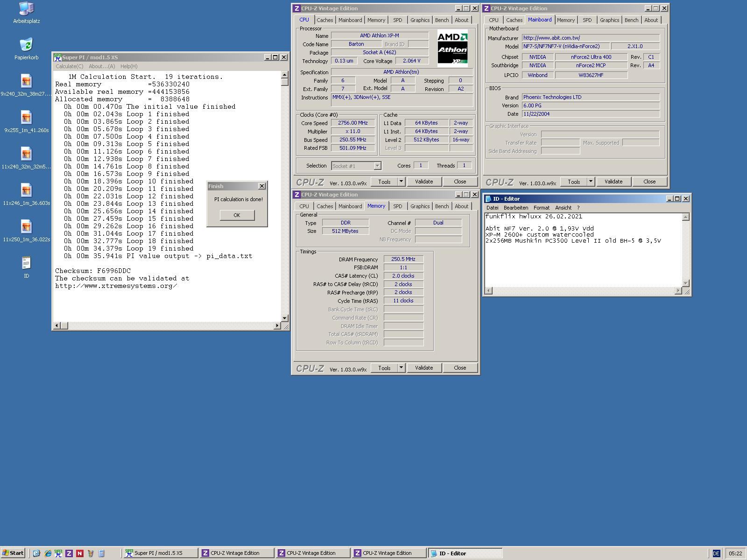Switch to CPU tab in Memory CPU-Z window
This screenshot has height=560, width=747.
[304, 206]
